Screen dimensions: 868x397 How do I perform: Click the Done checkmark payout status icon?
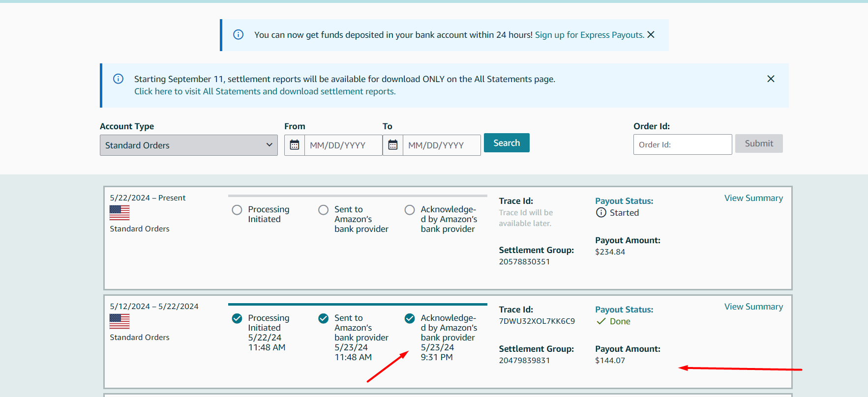(601, 321)
